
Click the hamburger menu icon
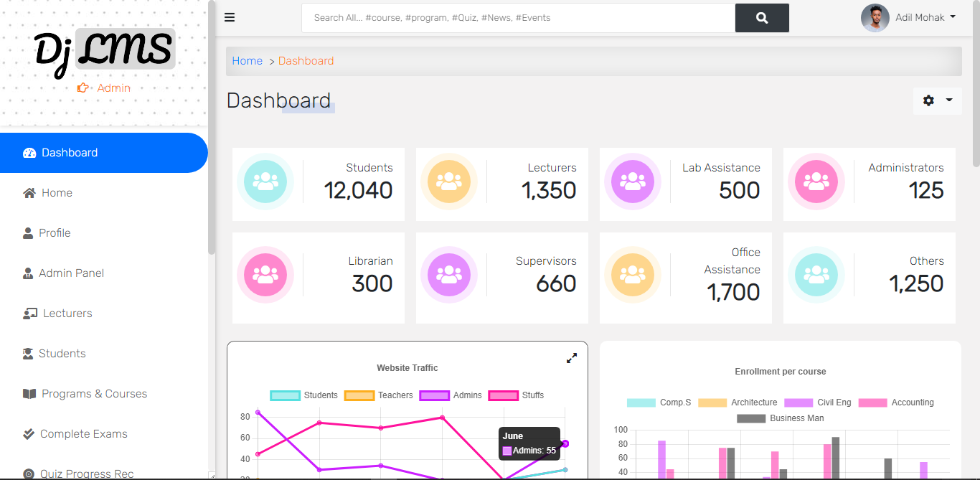click(230, 18)
